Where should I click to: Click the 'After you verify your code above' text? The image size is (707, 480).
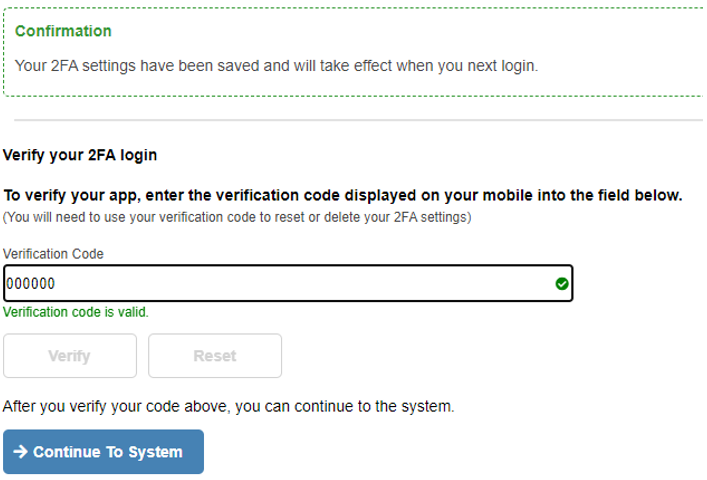pyautogui.click(x=228, y=407)
